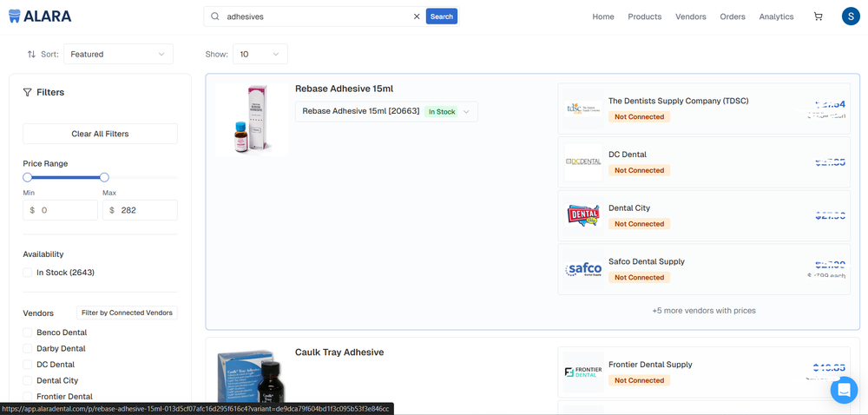Open Orders in navigation
Viewport: 868px width, 415px height.
[x=733, y=16]
